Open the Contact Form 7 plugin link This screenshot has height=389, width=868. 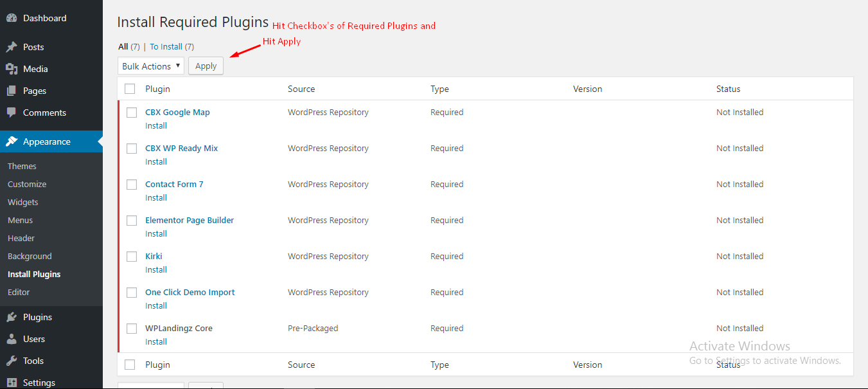tap(174, 184)
